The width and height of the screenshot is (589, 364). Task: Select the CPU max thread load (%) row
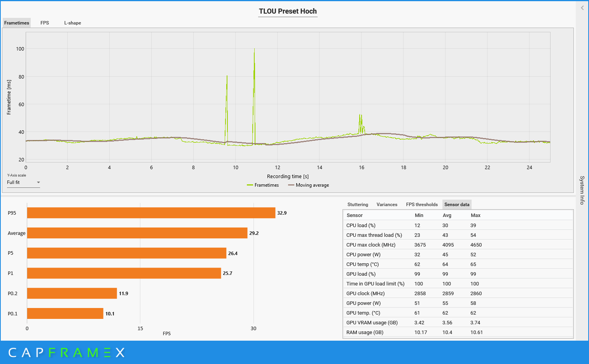click(x=458, y=235)
